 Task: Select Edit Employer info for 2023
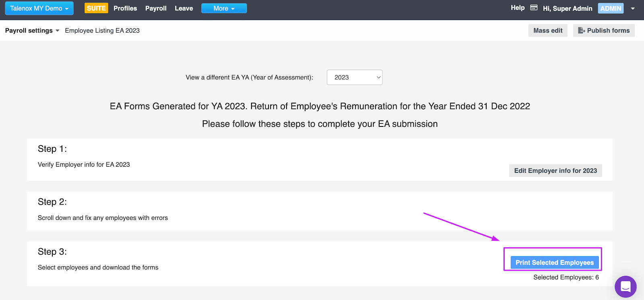(555, 170)
